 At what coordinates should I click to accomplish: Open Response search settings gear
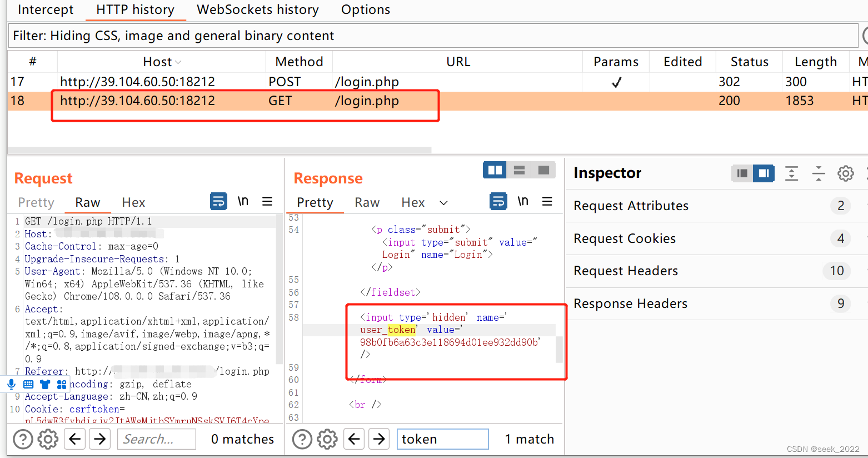pos(327,439)
